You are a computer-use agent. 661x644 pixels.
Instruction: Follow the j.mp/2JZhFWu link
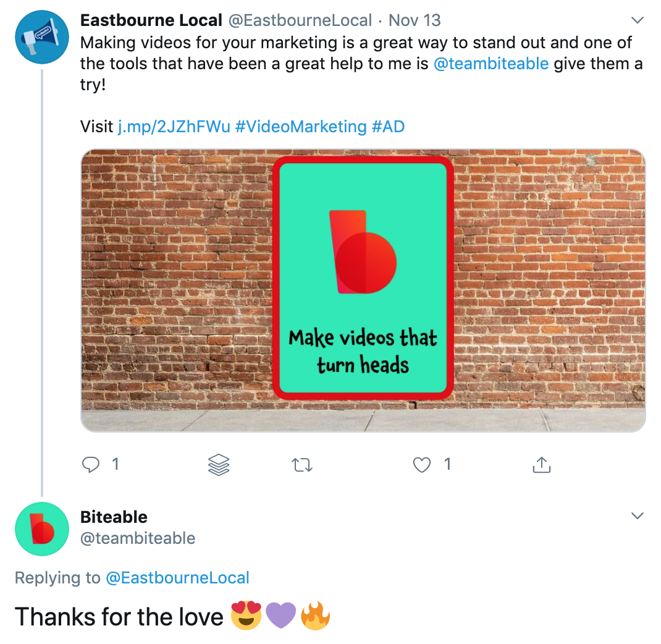pos(174,127)
